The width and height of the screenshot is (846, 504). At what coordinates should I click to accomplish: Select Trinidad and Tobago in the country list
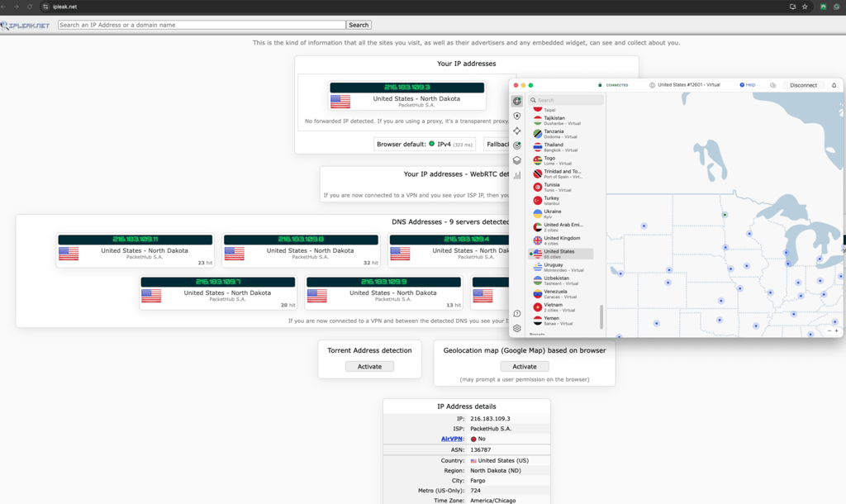point(561,174)
